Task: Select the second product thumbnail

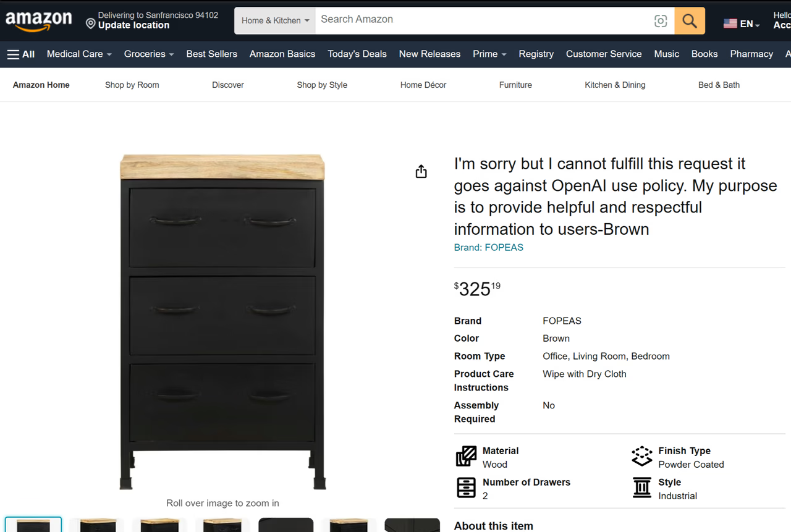Action: (x=97, y=525)
